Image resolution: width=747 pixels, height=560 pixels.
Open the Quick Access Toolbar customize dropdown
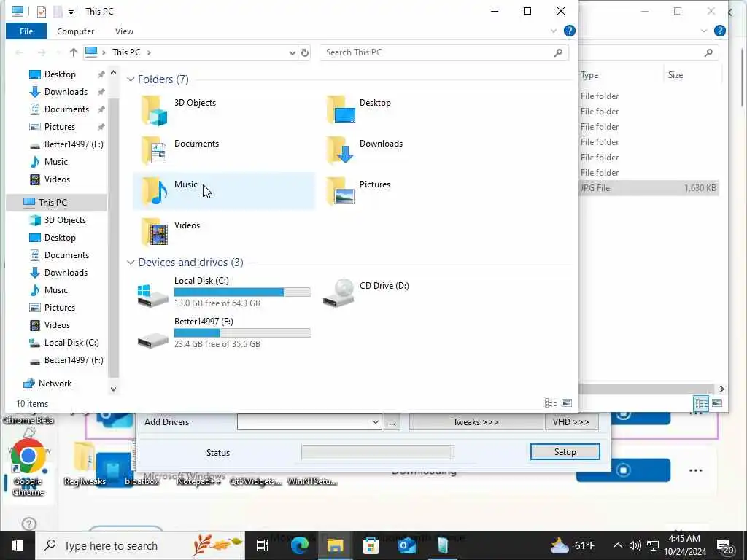[x=71, y=12]
